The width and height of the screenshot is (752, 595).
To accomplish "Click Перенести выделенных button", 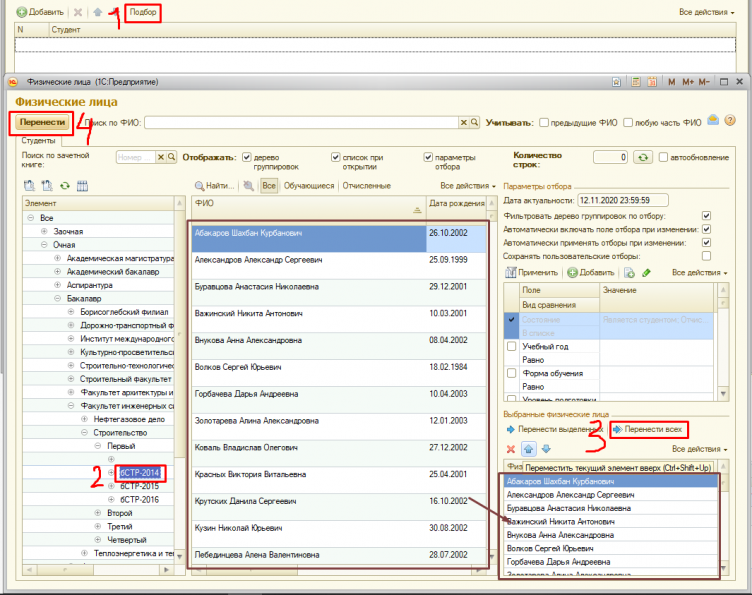I will [554, 430].
